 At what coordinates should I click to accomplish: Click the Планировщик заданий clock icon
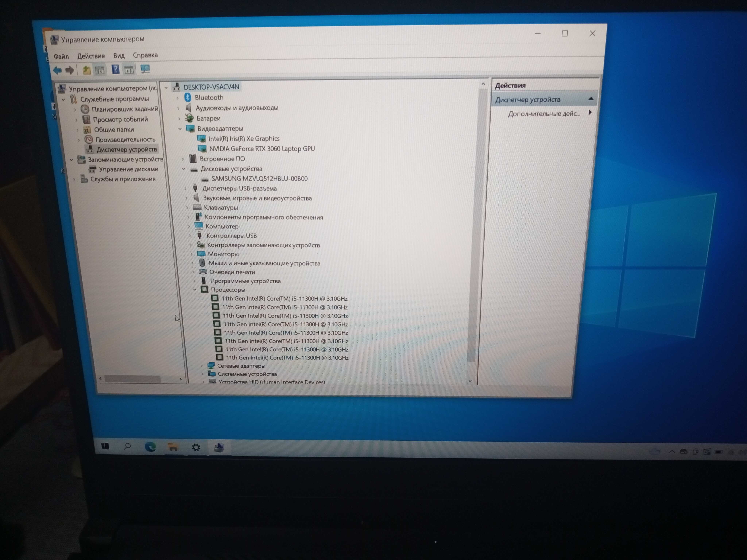tap(85, 109)
